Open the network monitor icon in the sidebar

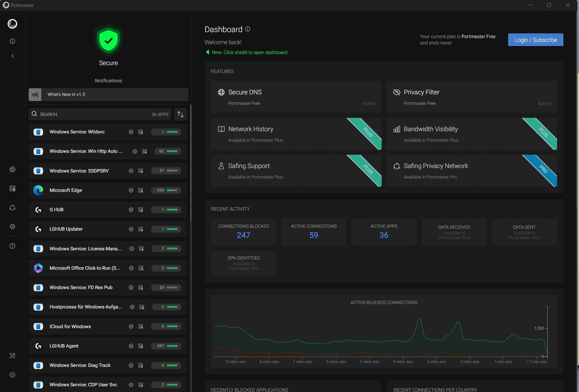pos(12,169)
